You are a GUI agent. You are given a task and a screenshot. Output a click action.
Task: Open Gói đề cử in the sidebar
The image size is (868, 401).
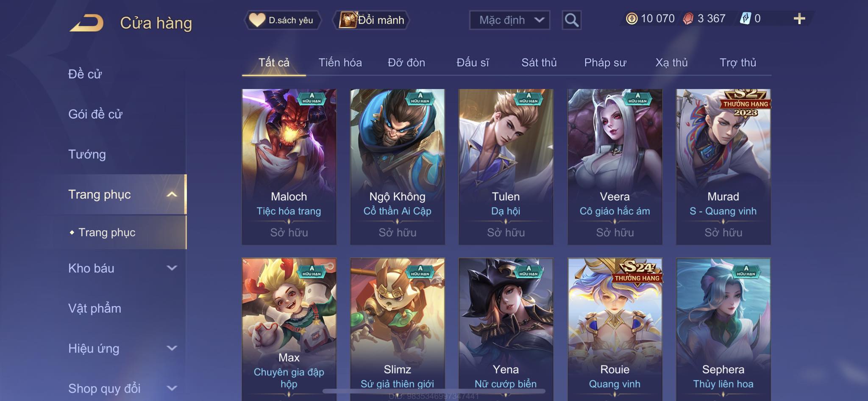click(95, 114)
